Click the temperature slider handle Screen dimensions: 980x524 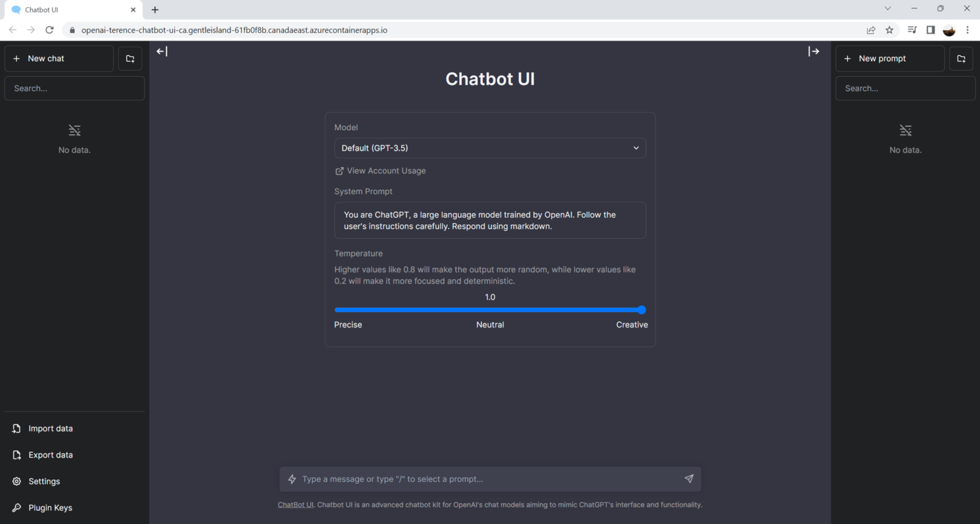pos(642,310)
